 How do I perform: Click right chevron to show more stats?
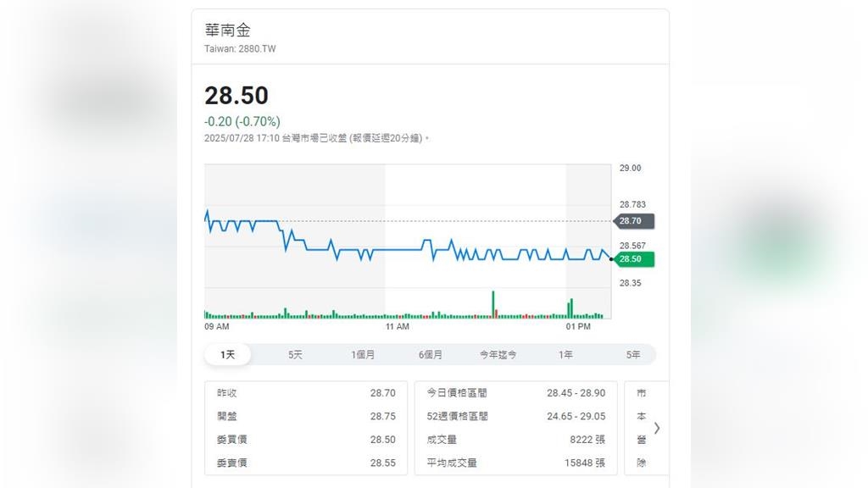pyautogui.click(x=656, y=428)
